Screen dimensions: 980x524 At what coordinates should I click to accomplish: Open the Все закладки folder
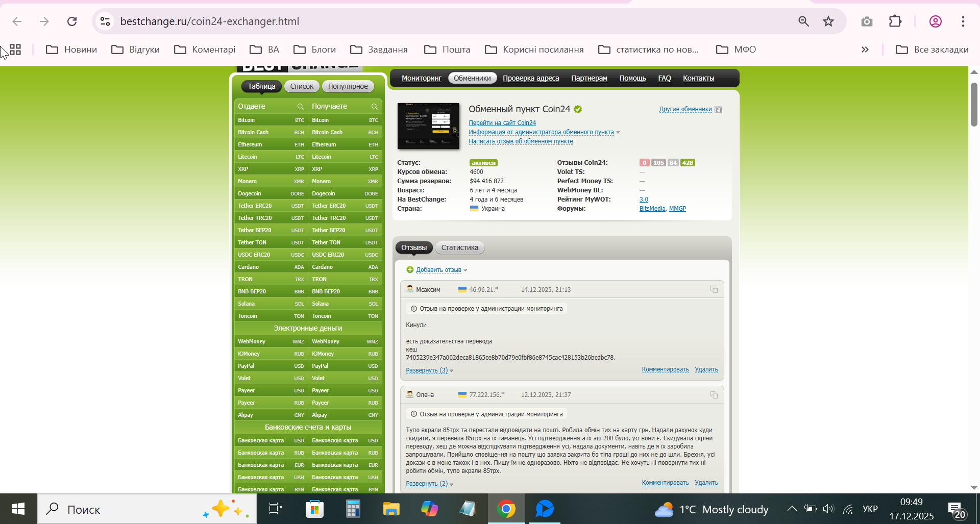click(932, 49)
